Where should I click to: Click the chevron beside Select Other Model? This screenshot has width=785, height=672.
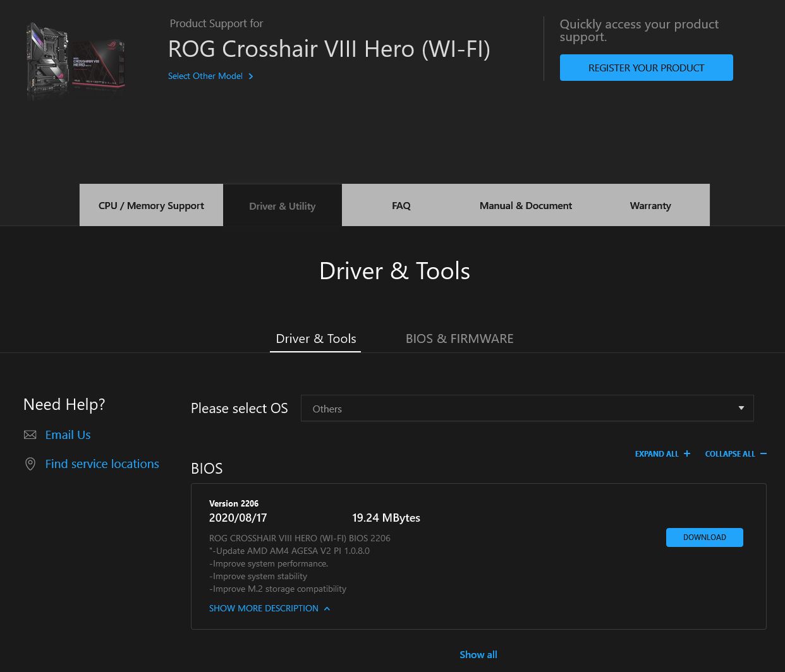pyautogui.click(x=251, y=76)
